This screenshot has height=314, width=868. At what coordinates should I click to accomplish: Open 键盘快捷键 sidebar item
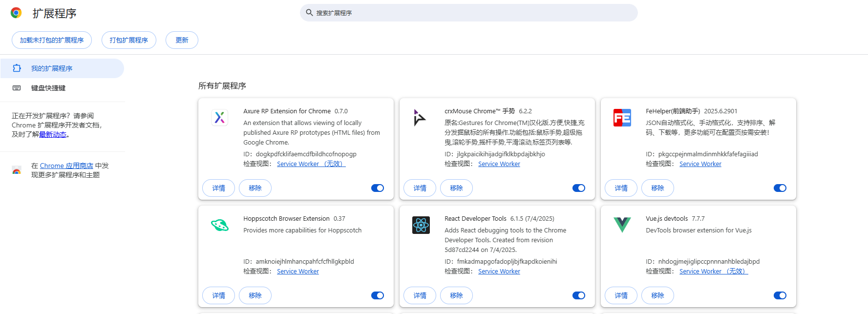coord(48,88)
